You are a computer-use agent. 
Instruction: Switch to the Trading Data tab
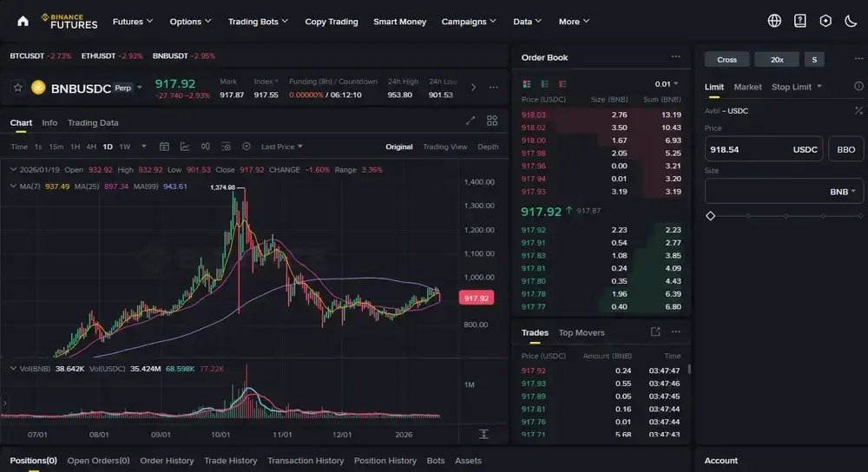pos(93,123)
